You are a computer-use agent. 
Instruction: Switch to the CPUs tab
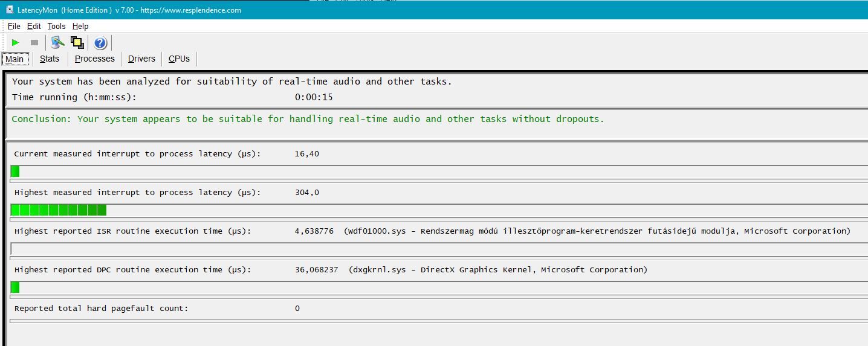pyautogui.click(x=179, y=59)
